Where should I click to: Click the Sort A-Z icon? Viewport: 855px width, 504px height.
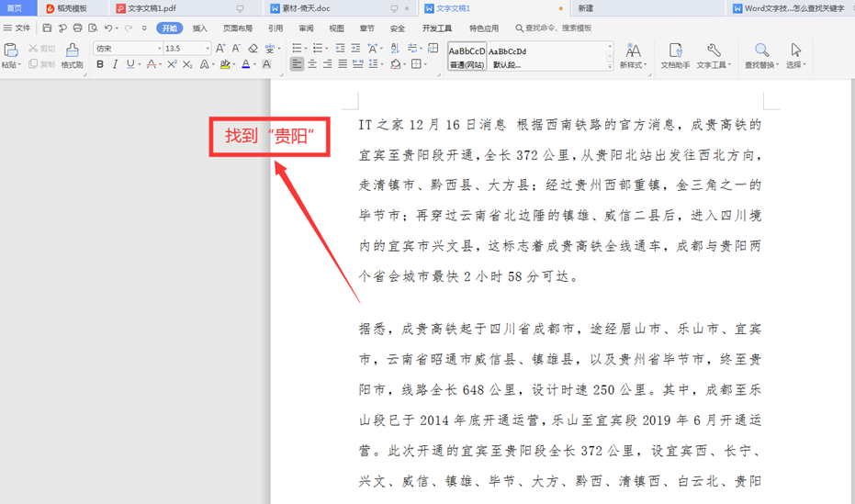click(x=395, y=49)
